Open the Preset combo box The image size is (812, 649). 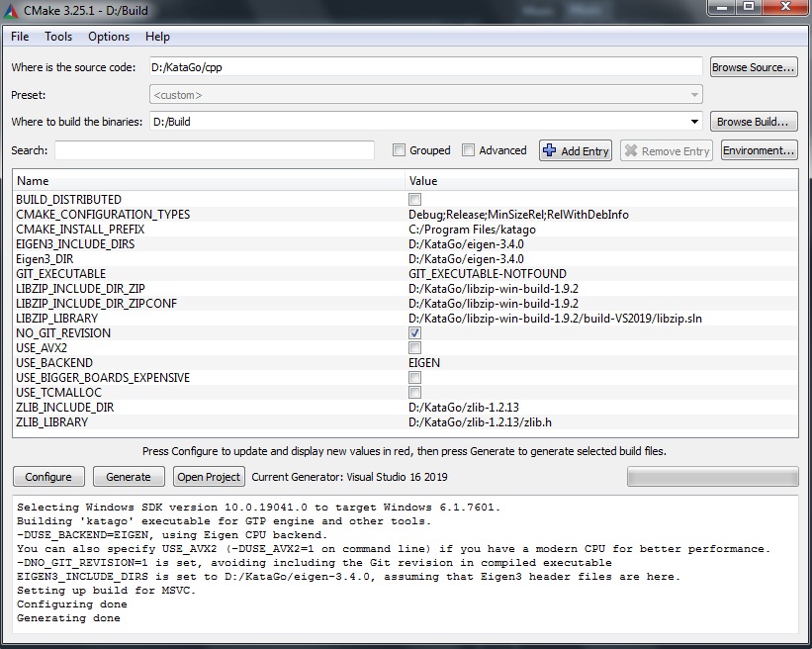coord(425,95)
